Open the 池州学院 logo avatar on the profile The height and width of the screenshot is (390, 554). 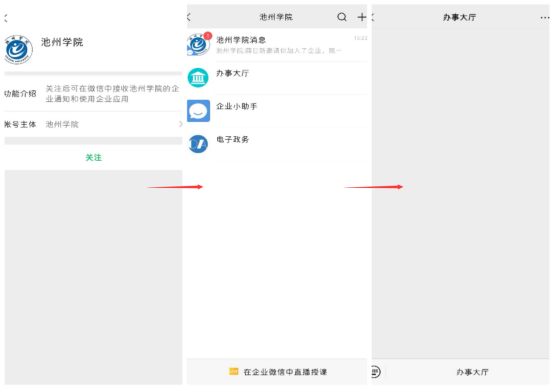tap(18, 49)
